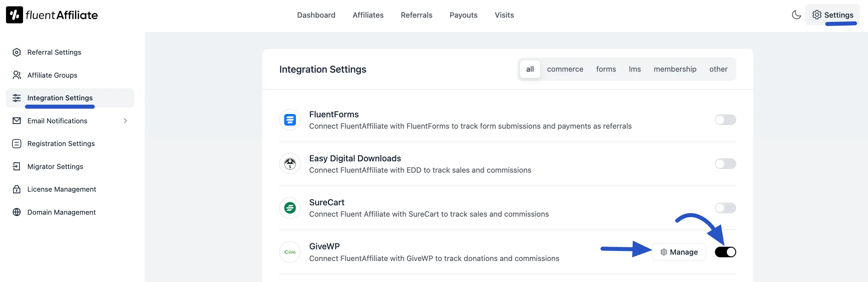The image size is (868, 282).
Task: Click the Migrator Settings import icon
Action: (x=16, y=167)
